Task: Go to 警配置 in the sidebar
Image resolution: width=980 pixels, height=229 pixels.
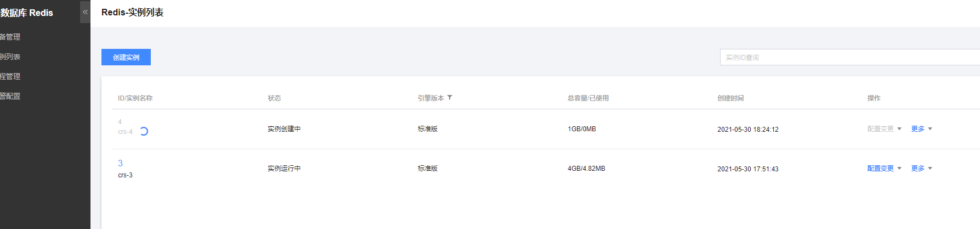Action: 10,96
